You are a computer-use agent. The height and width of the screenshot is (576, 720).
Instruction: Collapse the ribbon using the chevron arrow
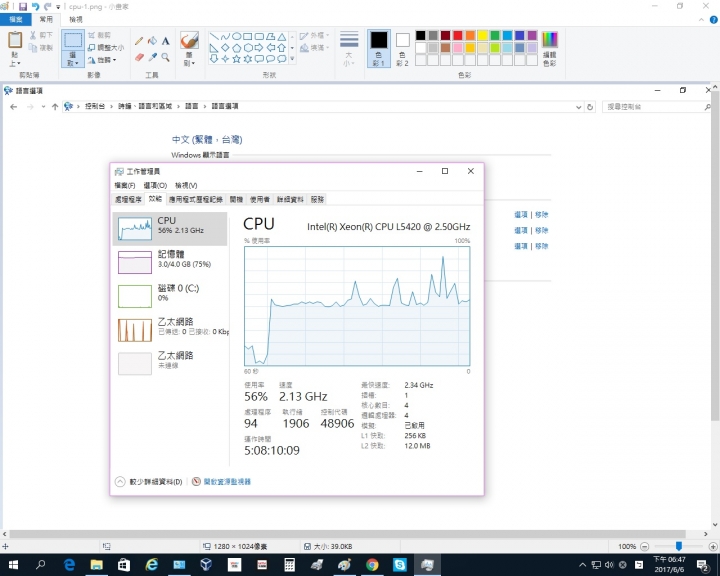701,20
